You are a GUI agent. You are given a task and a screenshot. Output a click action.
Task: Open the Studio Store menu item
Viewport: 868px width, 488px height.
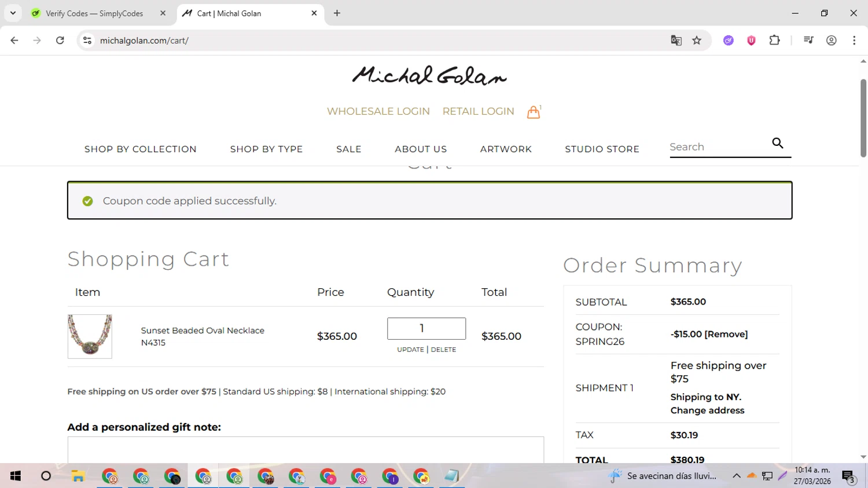[602, 149]
